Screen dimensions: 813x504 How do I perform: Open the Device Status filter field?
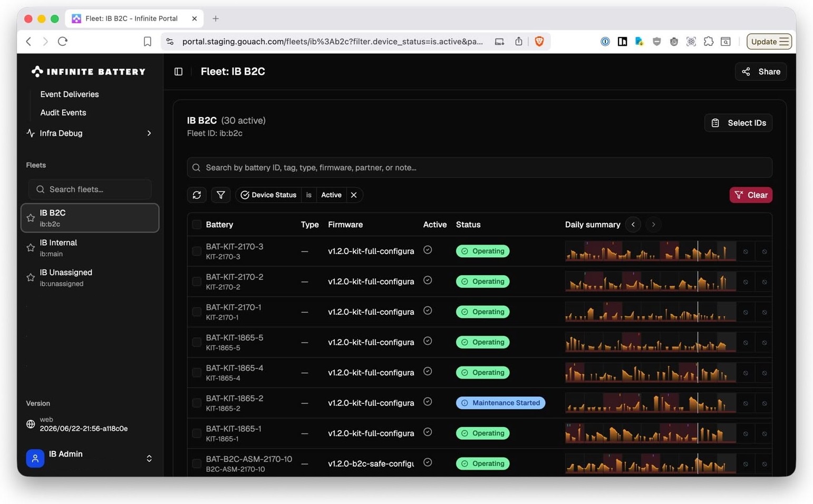(268, 195)
